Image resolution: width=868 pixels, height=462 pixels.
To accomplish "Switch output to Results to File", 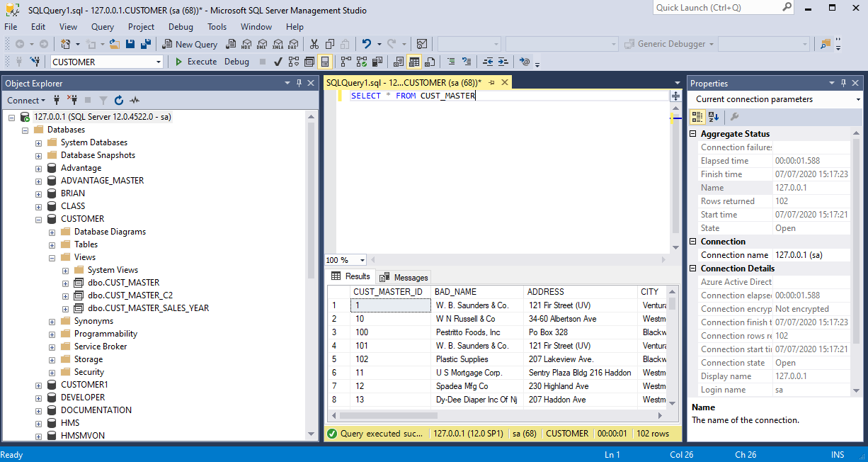I will click(430, 62).
